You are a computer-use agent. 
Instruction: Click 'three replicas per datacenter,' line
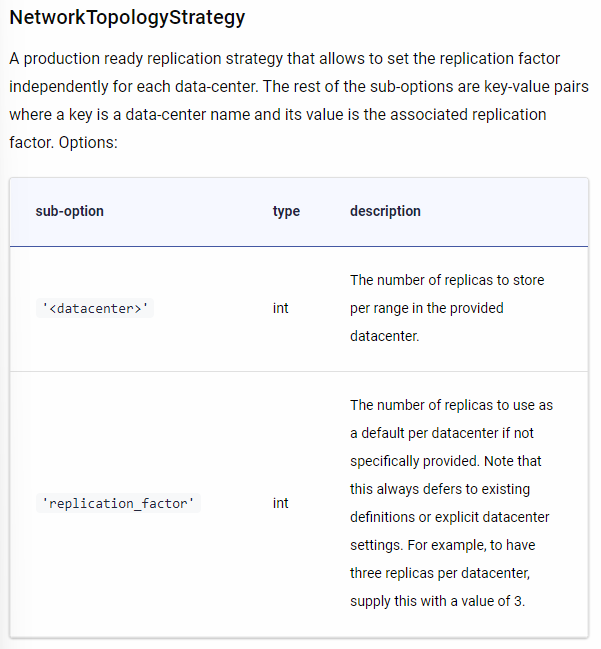[x=440, y=573]
